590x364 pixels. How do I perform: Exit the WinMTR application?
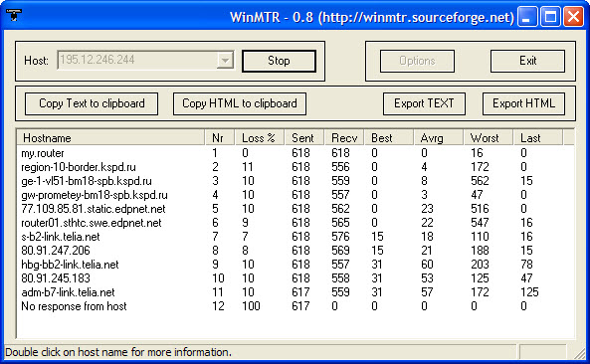527,61
